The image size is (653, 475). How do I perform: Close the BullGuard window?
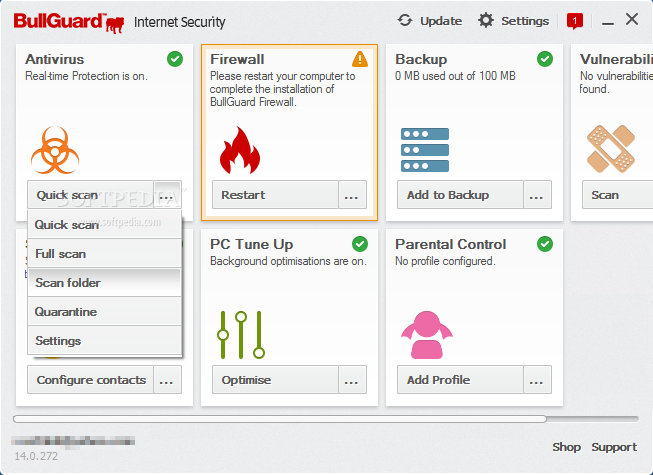[632, 19]
